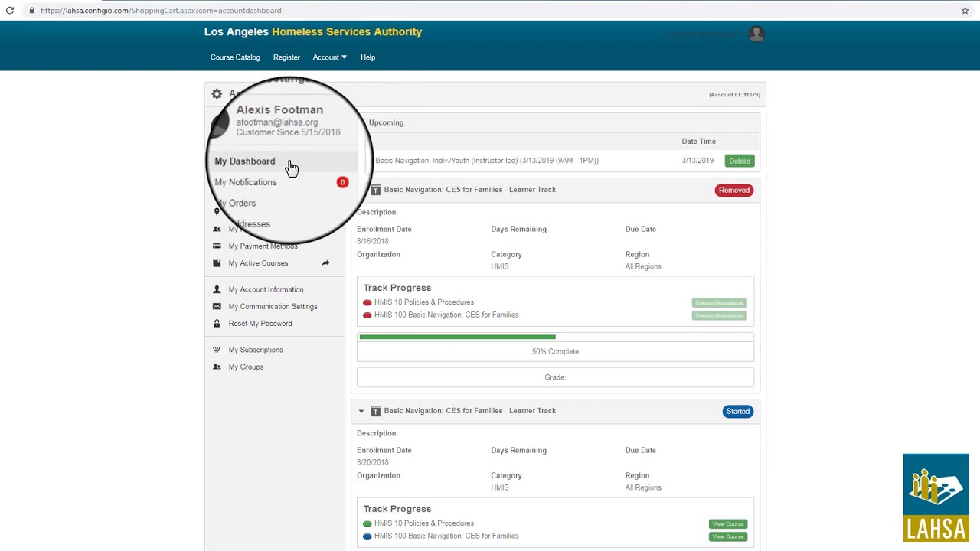The image size is (980, 551).
Task: Click the enrollment date 8/20/2018
Action: 373,462
